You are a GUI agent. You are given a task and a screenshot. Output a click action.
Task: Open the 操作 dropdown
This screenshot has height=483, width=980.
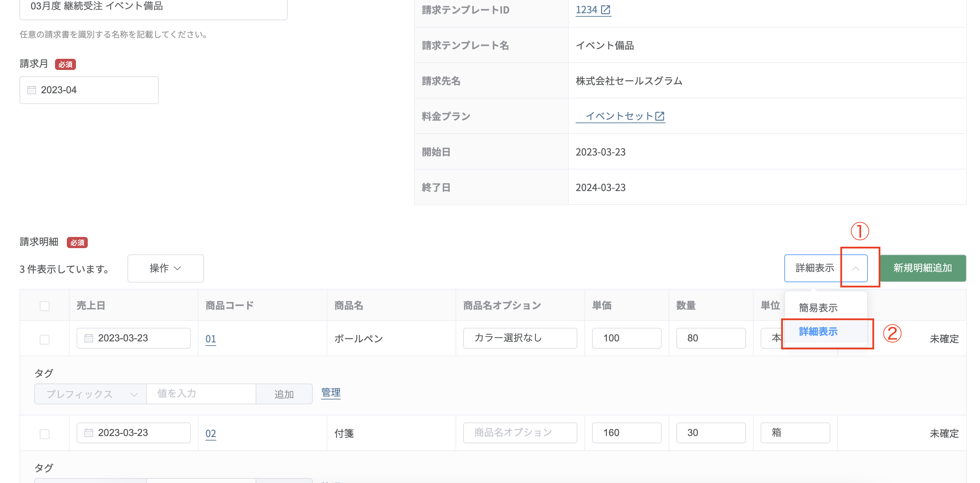click(x=165, y=268)
